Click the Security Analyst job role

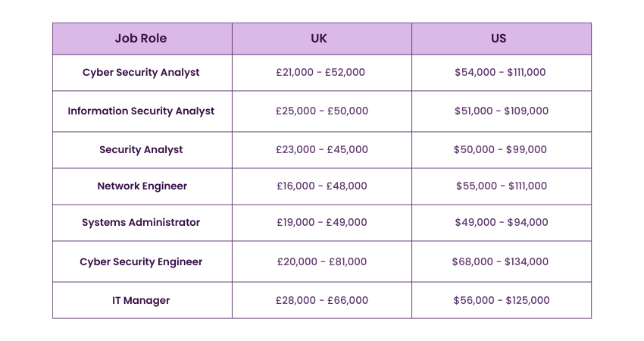[141, 149]
